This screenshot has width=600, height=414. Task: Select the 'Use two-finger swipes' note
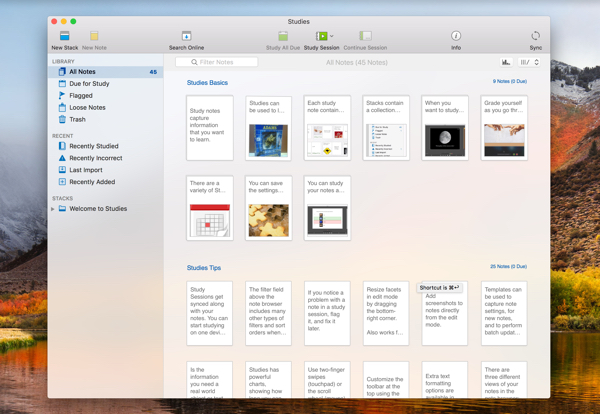[x=327, y=380]
